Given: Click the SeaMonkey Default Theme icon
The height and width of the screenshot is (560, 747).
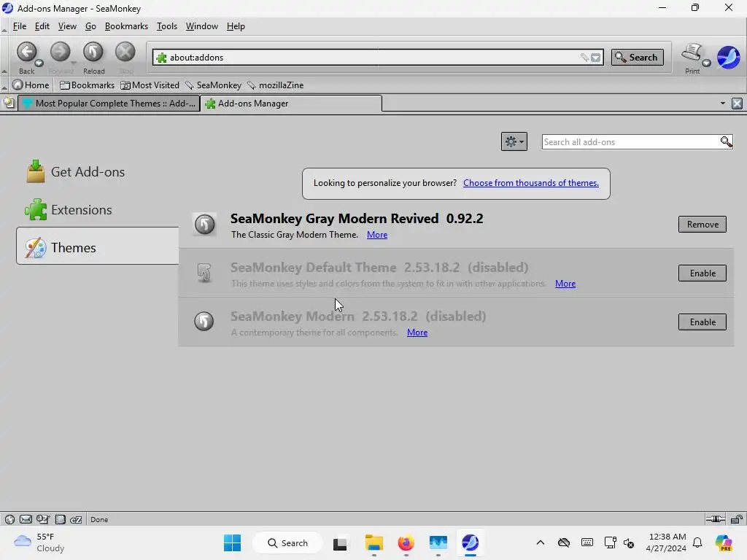Looking at the screenshot, I should point(204,273).
